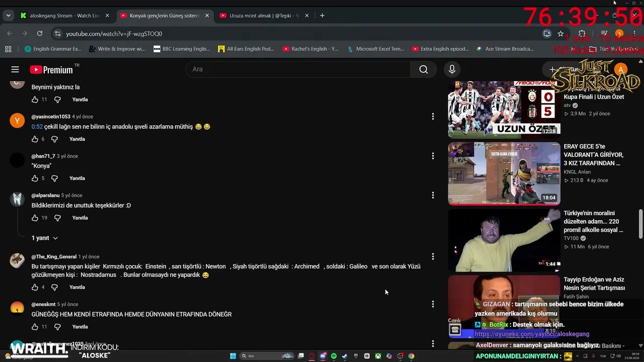This screenshot has width=644, height=362.
Task: Select the Konyalı gençlerin Güneş sistemi tab
Action: 164,16
